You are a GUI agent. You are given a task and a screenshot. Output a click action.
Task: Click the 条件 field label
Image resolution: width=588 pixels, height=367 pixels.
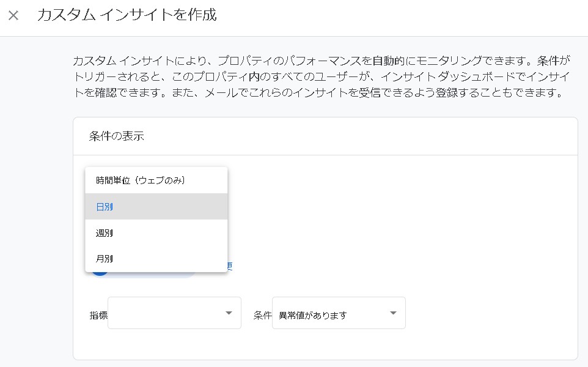tap(262, 315)
